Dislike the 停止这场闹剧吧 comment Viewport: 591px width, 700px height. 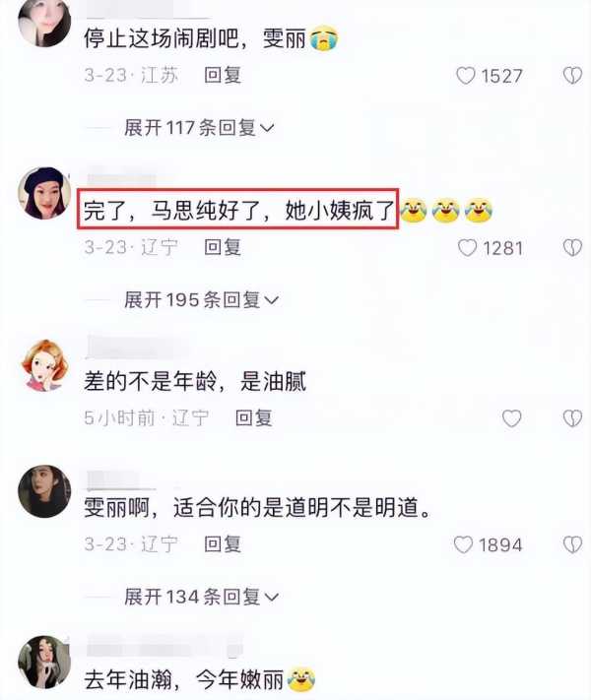(x=572, y=76)
